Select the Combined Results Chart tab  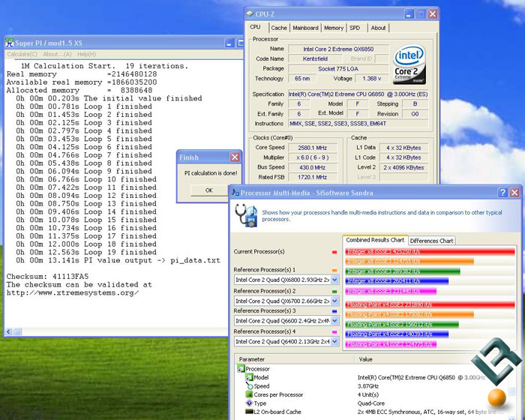tap(375, 240)
